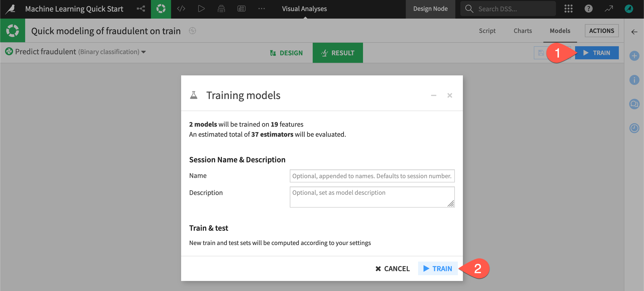644x291 pixels.
Task: Click the Jobs play icon in the navbar
Action: click(x=201, y=9)
